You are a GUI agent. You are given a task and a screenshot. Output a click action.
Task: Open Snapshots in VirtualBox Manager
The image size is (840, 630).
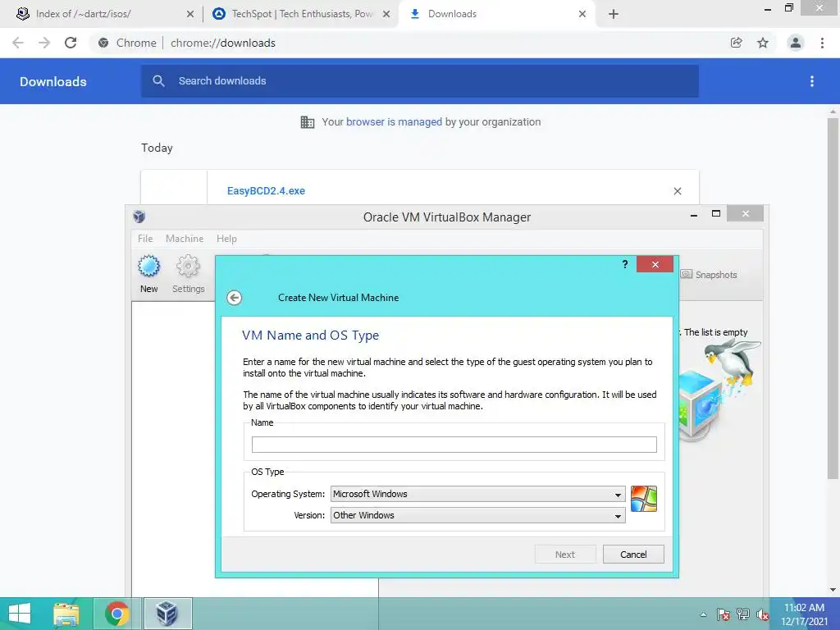click(709, 275)
